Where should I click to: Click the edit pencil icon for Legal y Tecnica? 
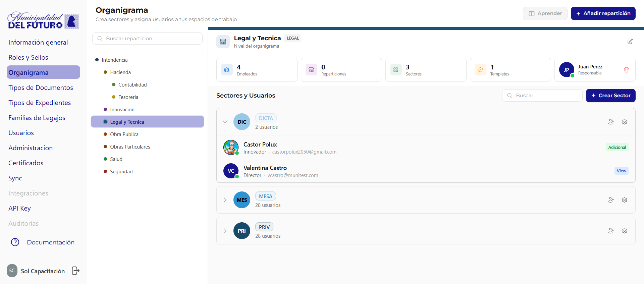(630, 42)
